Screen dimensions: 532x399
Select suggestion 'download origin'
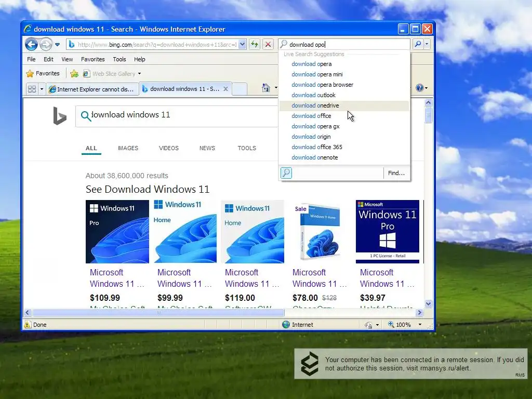[x=344, y=137]
